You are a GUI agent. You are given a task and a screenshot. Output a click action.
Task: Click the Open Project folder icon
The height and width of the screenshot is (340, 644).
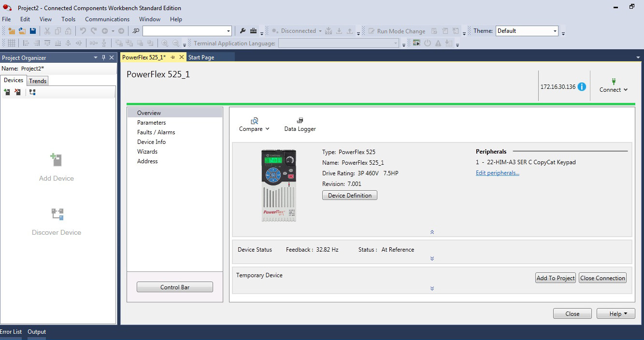point(22,31)
